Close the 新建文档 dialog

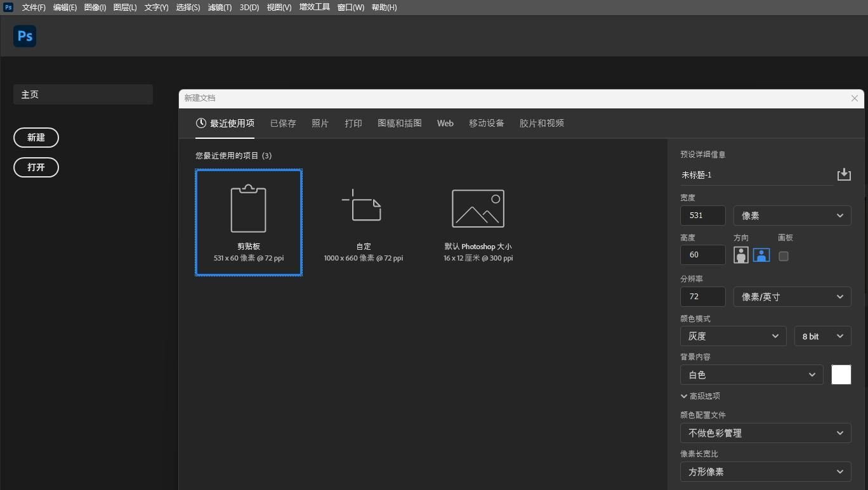pos(854,98)
